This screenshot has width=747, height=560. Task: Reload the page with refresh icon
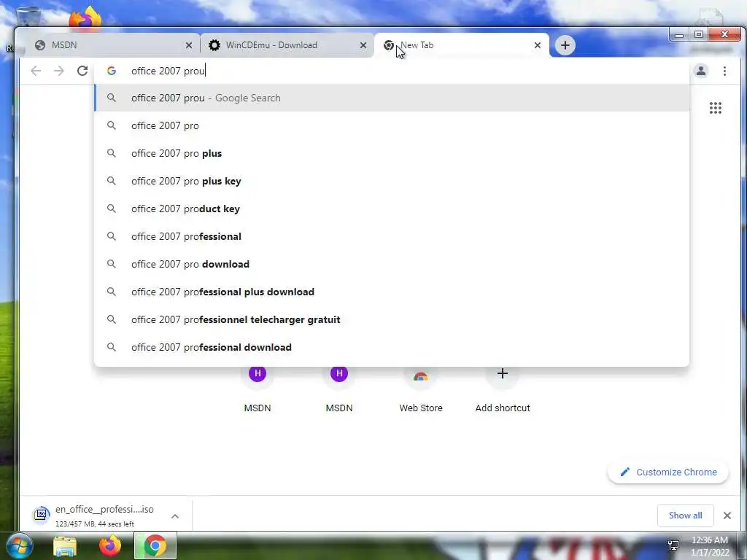[x=82, y=71]
